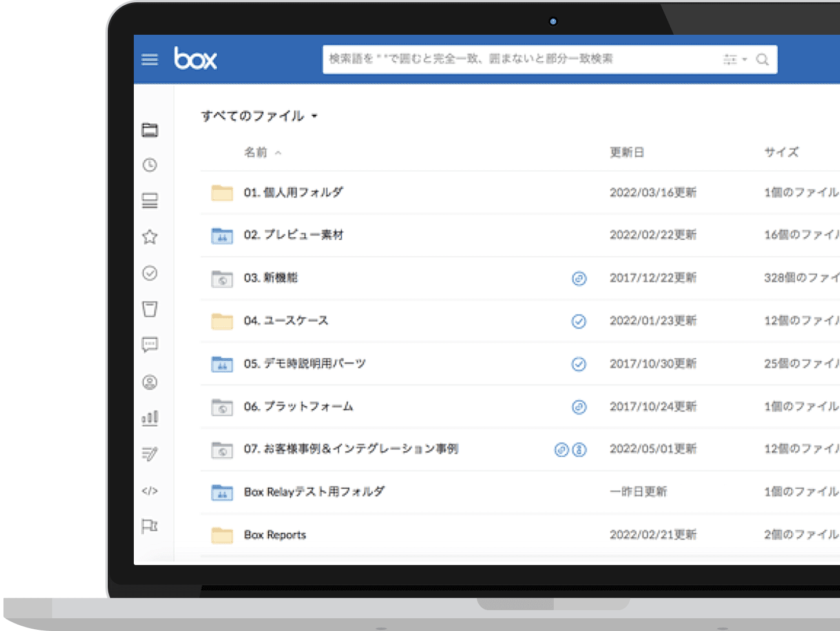Open the contacts/account sidebar icon
The image size is (840, 631).
click(x=149, y=382)
